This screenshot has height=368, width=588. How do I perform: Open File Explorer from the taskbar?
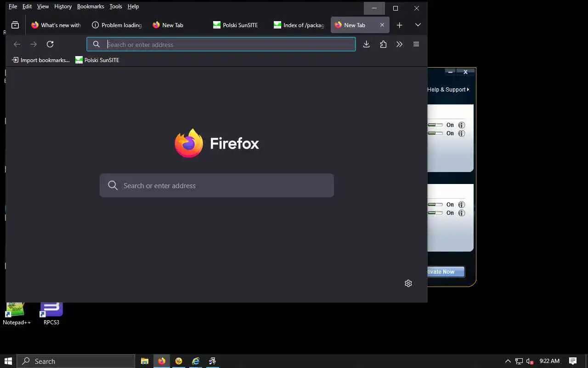[144, 361]
